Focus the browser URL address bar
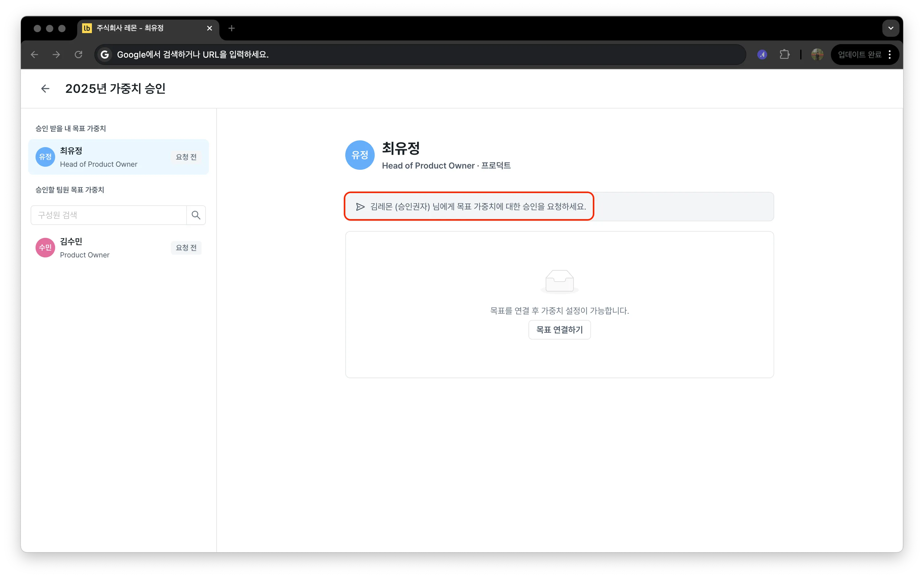 pyautogui.click(x=420, y=55)
